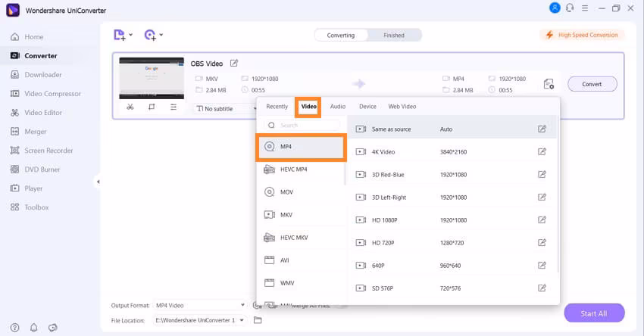This screenshot has width=644, height=336.
Task: Click the crop icon under thumbnail
Action: point(152,107)
